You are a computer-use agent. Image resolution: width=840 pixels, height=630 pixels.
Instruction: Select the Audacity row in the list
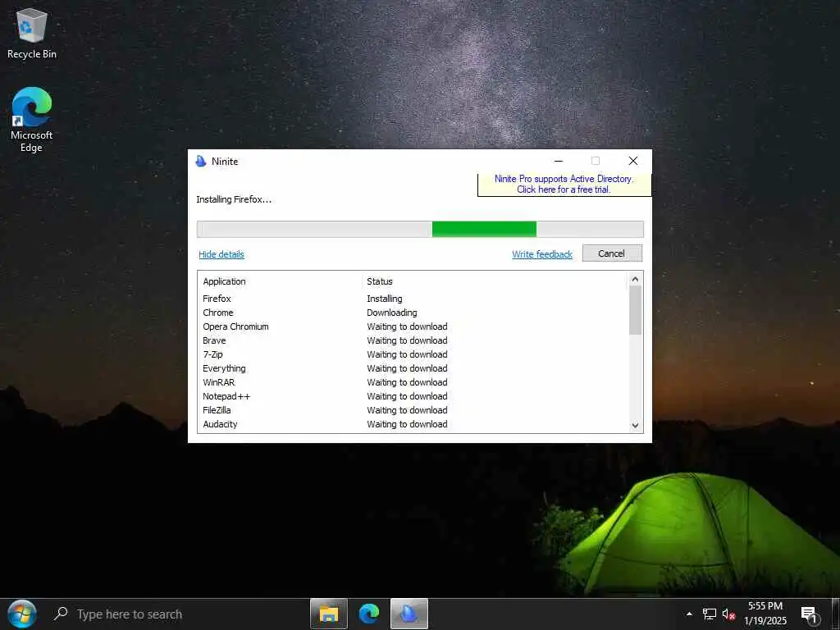[413, 424]
